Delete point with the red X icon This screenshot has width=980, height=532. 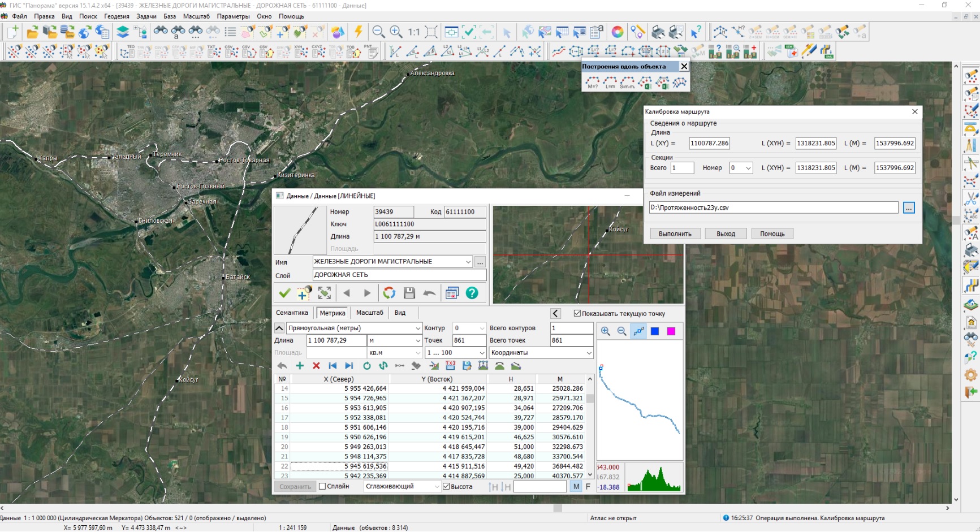(x=316, y=366)
